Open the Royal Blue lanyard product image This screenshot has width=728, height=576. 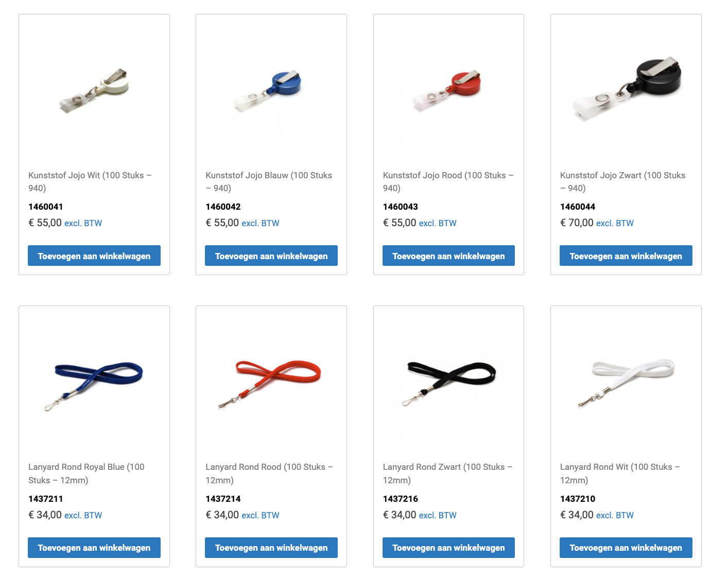pos(94,382)
